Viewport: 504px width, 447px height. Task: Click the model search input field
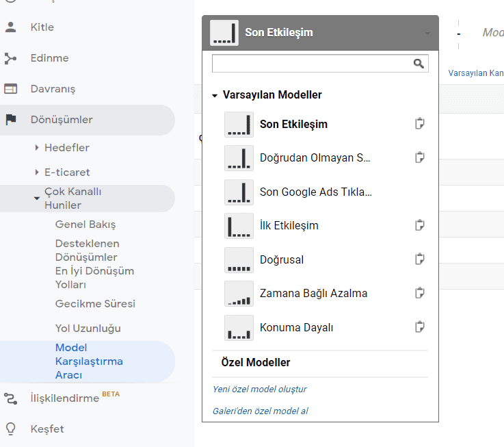pyautogui.click(x=312, y=64)
